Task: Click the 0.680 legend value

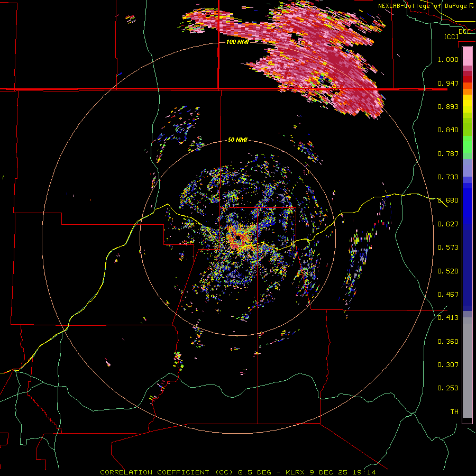Action: tap(448, 200)
